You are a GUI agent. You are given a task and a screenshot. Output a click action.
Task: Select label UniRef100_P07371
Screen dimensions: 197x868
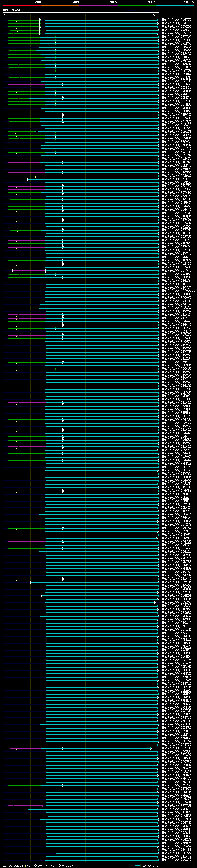pyautogui.click(x=177, y=121)
